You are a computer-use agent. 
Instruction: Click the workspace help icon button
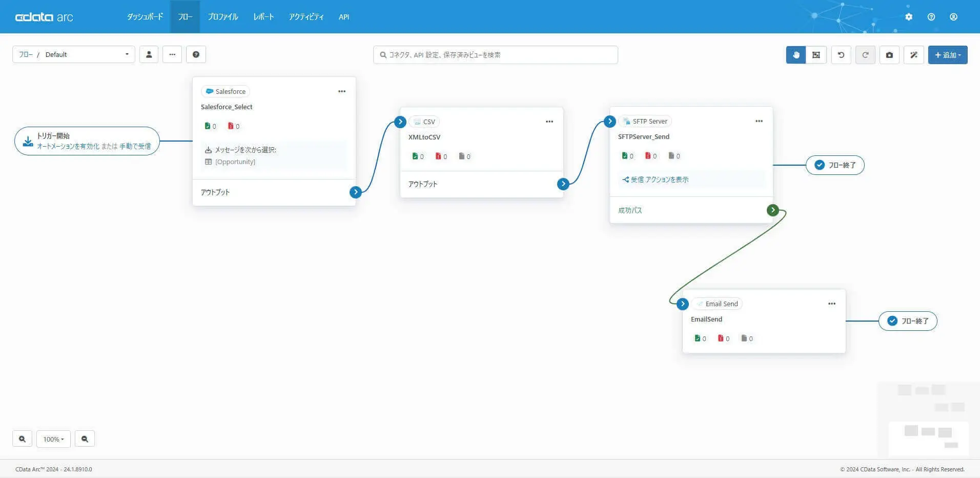196,54
